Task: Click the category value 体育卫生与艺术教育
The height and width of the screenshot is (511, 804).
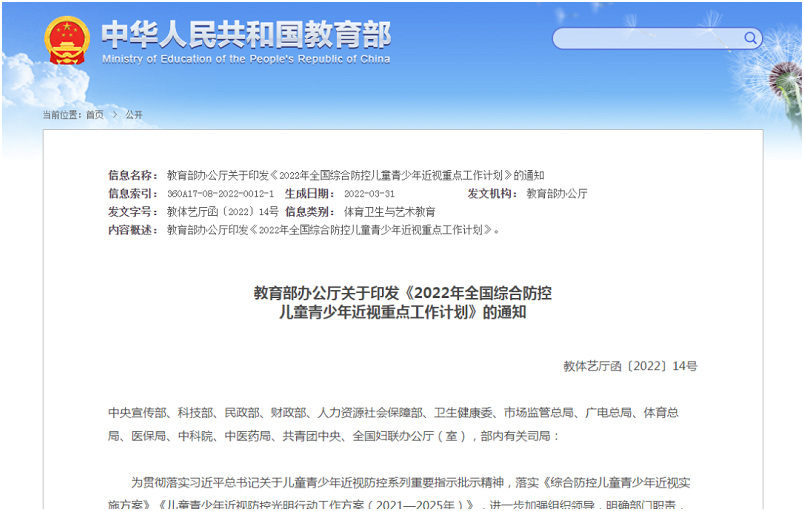Action: (389, 212)
